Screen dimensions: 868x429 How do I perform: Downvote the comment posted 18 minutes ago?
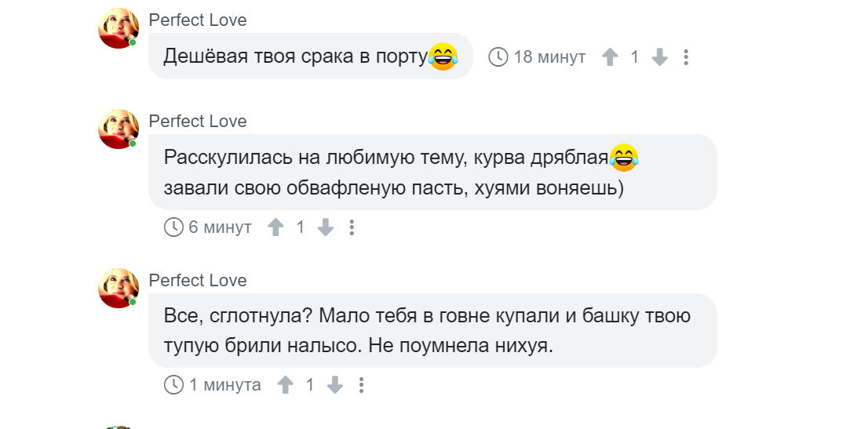click(x=658, y=57)
